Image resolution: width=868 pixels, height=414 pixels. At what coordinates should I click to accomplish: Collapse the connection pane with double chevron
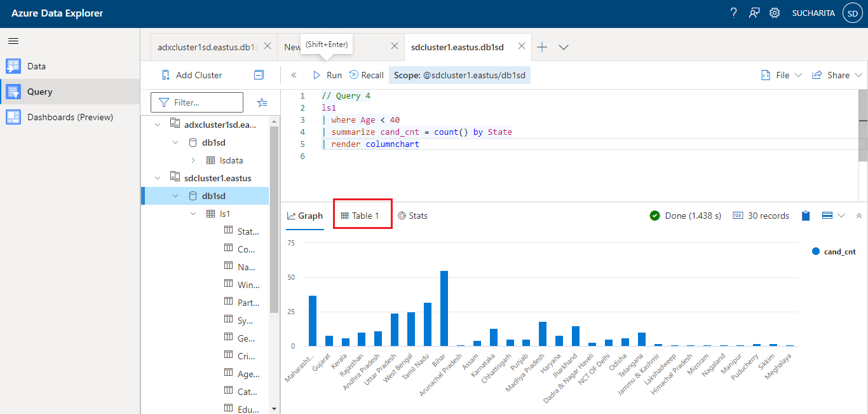[294, 75]
